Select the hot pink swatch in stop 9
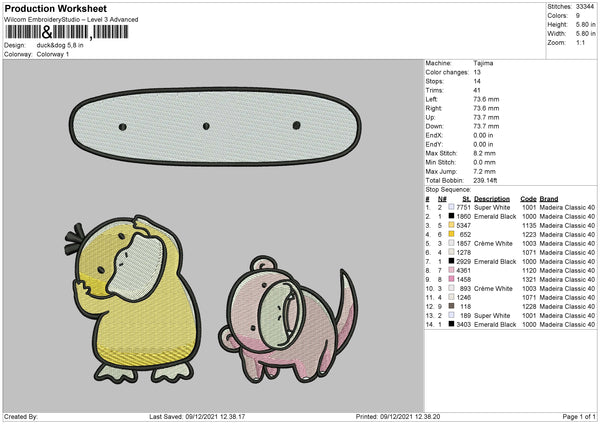The width and height of the screenshot is (600, 424). click(452, 279)
